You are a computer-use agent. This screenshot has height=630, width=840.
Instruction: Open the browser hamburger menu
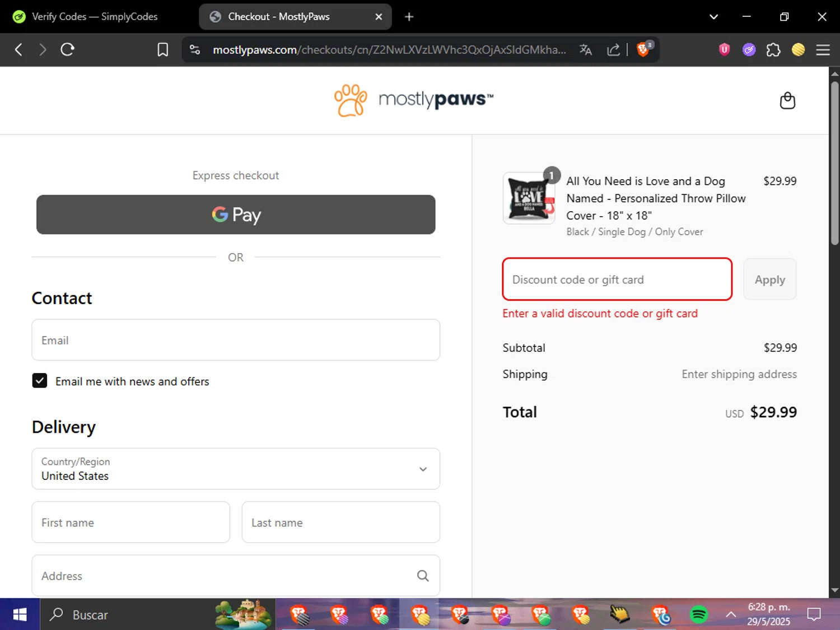click(x=823, y=50)
